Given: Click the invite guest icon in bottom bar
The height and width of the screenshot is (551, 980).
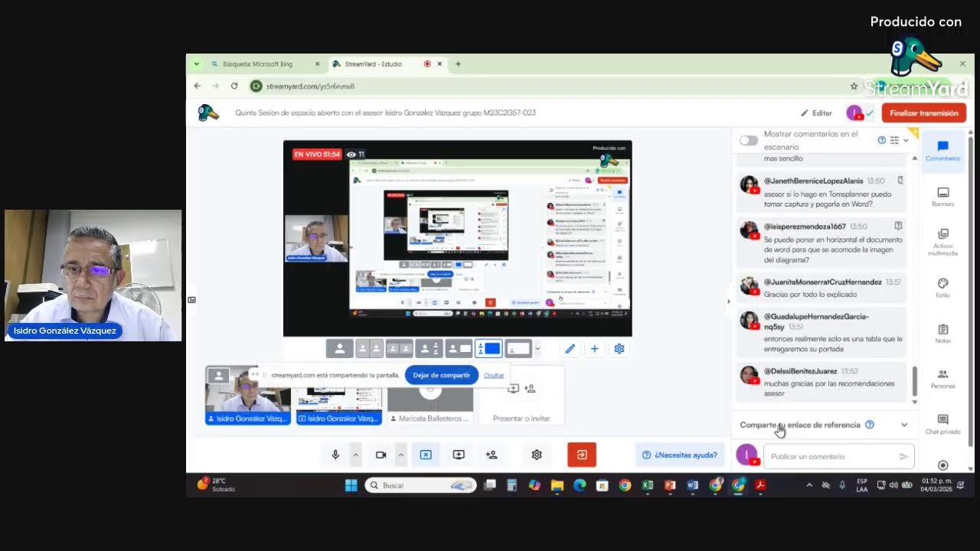Looking at the screenshot, I should (x=492, y=455).
